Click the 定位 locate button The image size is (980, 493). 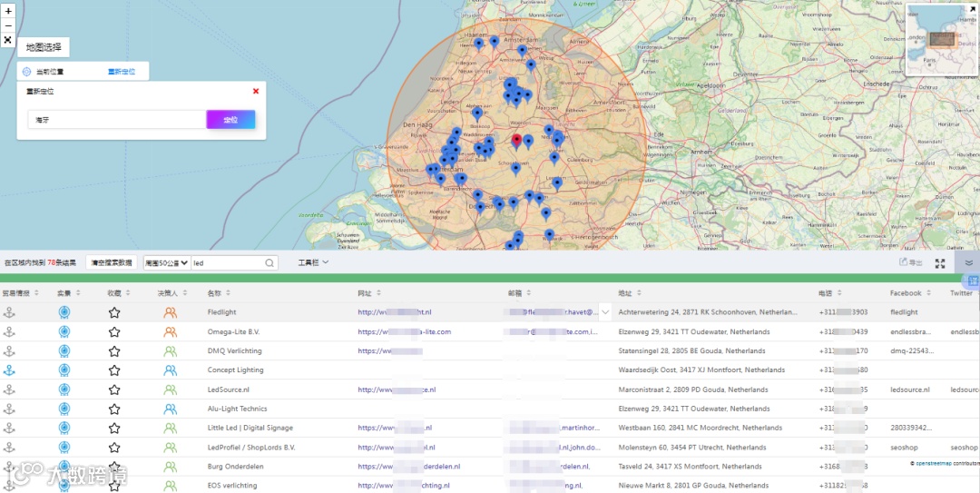[x=230, y=120]
